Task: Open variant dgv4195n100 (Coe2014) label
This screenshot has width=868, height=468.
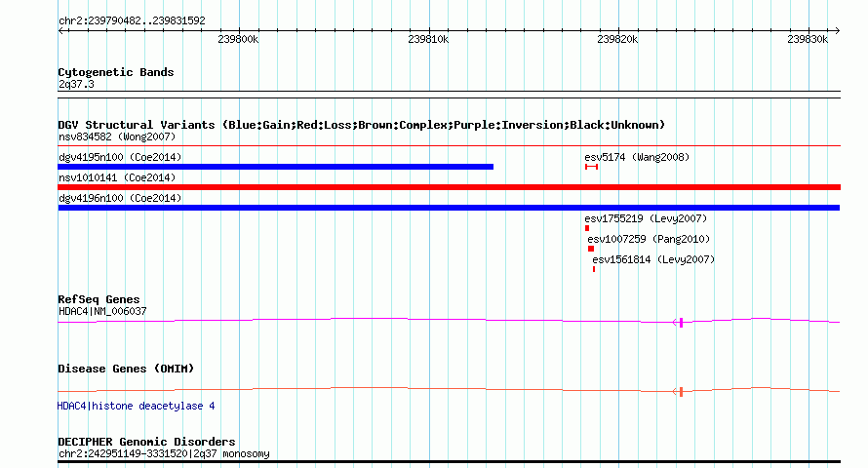Action: point(120,157)
